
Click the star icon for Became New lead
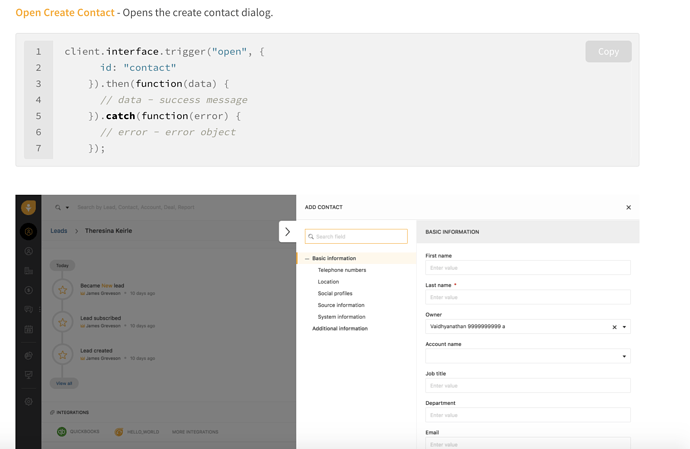click(62, 290)
